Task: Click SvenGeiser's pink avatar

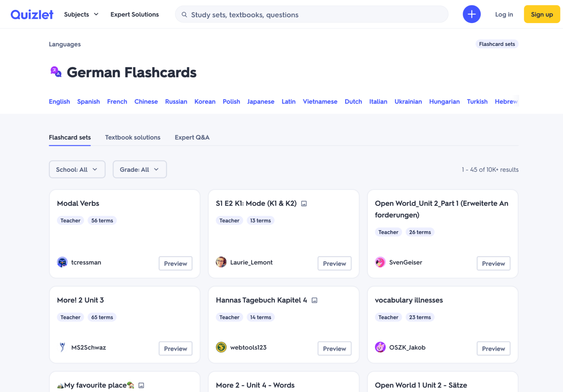Action: 380,262
